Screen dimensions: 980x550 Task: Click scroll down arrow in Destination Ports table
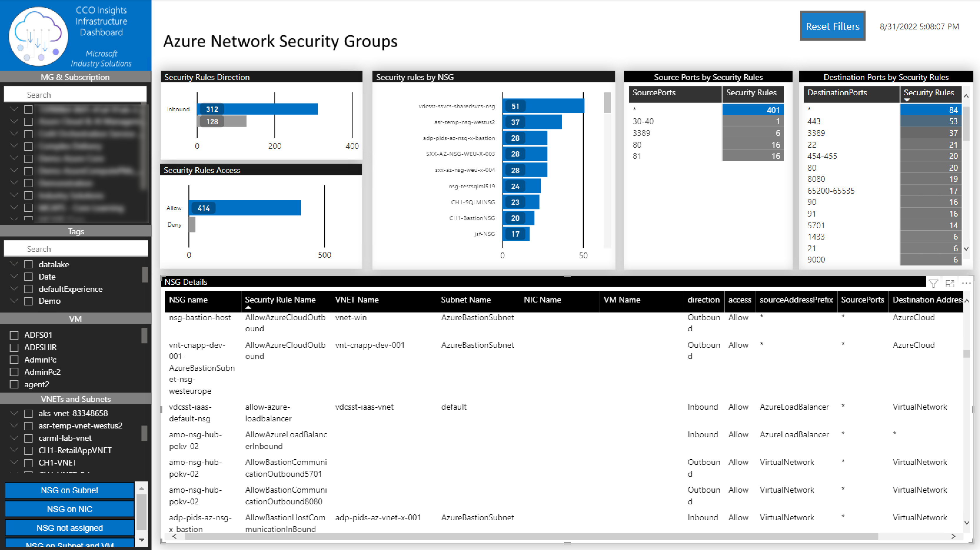point(966,249)
